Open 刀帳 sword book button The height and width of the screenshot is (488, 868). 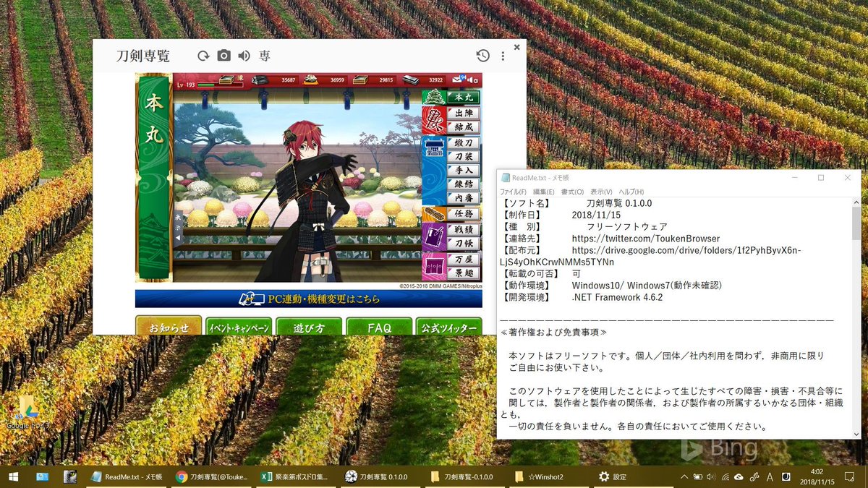(x=463, y=244)
